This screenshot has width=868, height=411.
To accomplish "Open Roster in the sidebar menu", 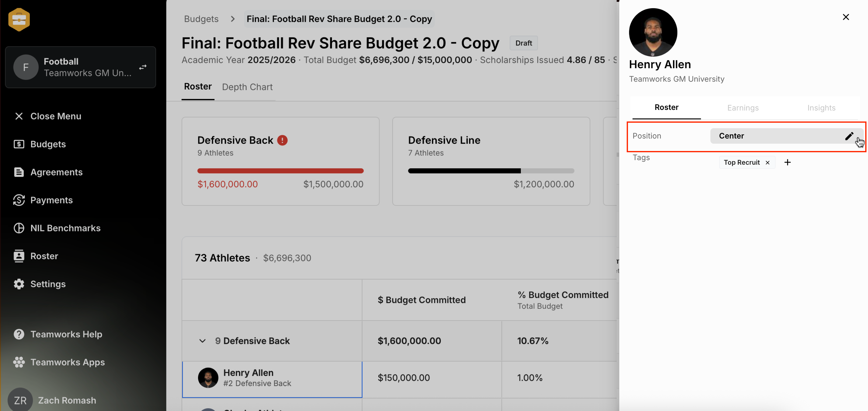I will pos(35,256).
